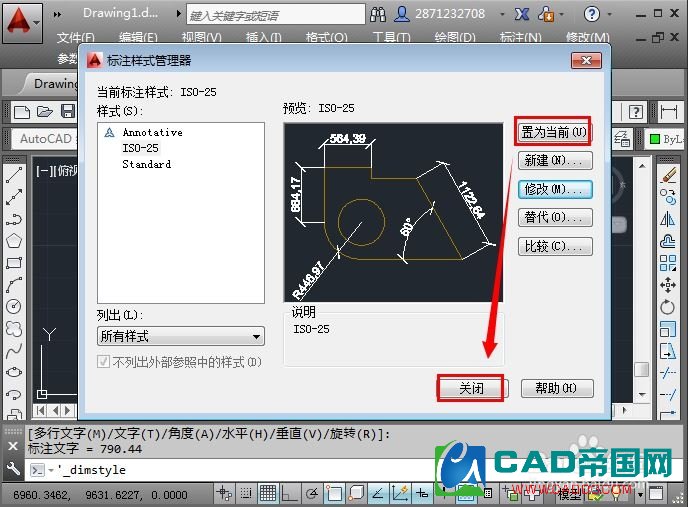Select the Elliptical arc tool

tap(14, 394)
